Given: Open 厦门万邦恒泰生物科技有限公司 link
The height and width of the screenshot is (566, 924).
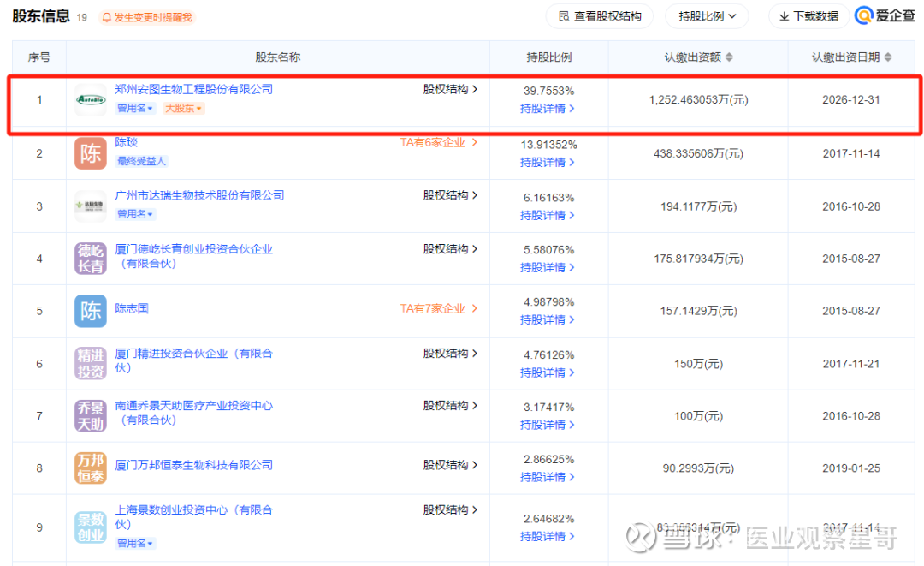Looking at the screenshot, I should coord(194,465).
